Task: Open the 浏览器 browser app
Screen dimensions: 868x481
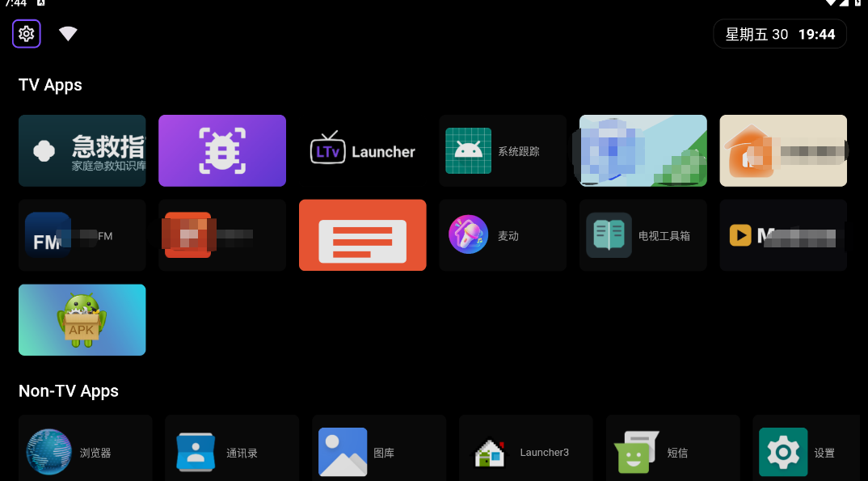Action: 85,449
